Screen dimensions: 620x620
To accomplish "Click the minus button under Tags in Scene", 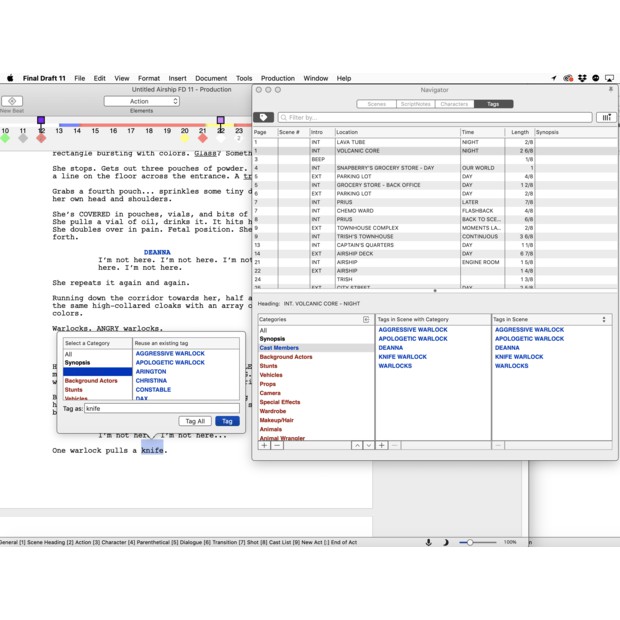I will point(498,445).
